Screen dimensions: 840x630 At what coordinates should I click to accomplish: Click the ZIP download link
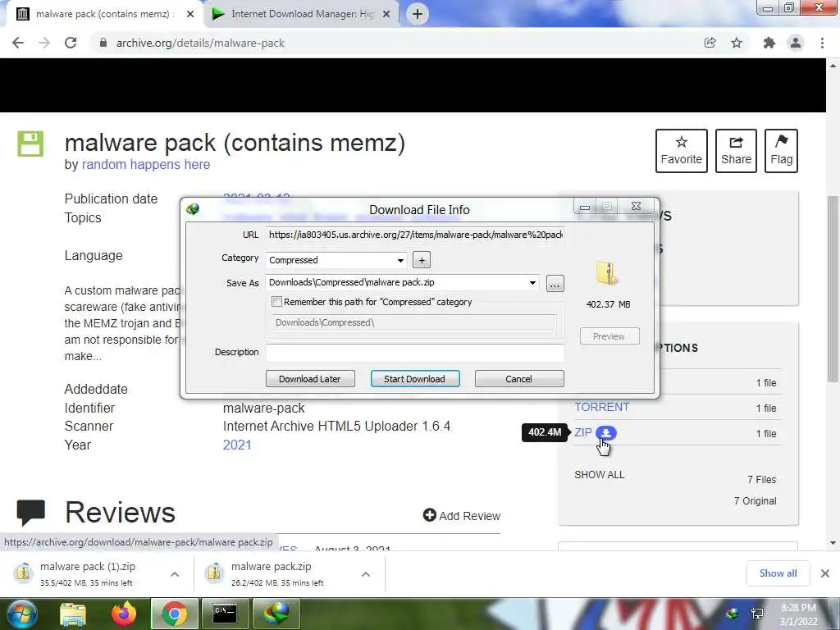point(583,432)
